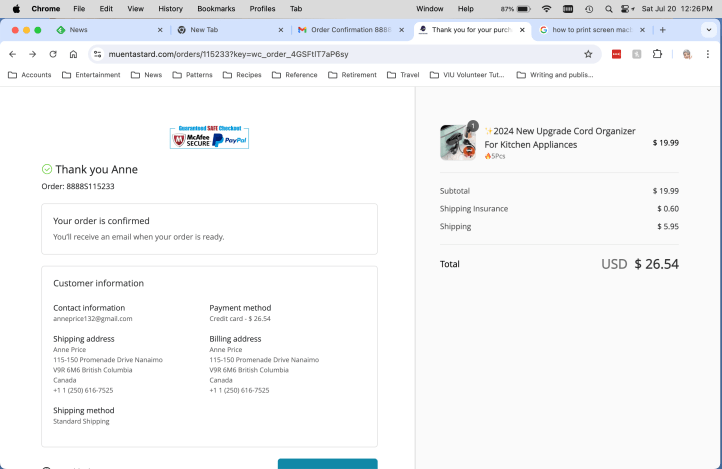Click the site information icon in address bar
722x469 pixels.
[x=97, y=54]
